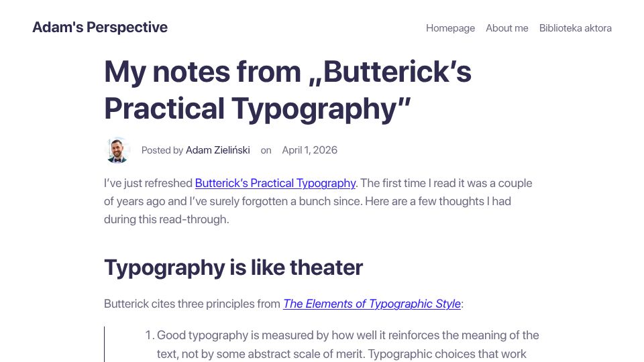Click intro text 'during this read-through.'
Image resolution: width=644 pixels, height=362 pixels.
tap(166, 219)
